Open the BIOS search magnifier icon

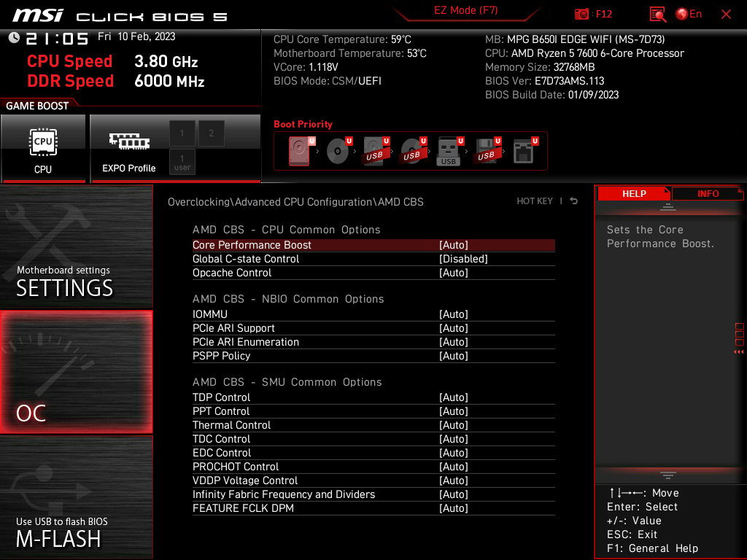pyautogui.click(x=657, y=15)
